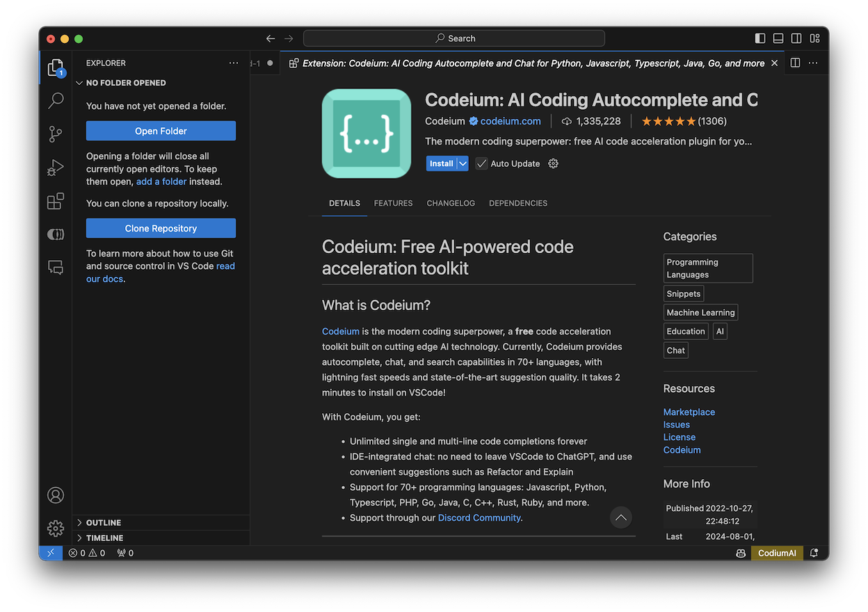Click the extension settings gear icon
868x612 pixels.
click(554, 163)
